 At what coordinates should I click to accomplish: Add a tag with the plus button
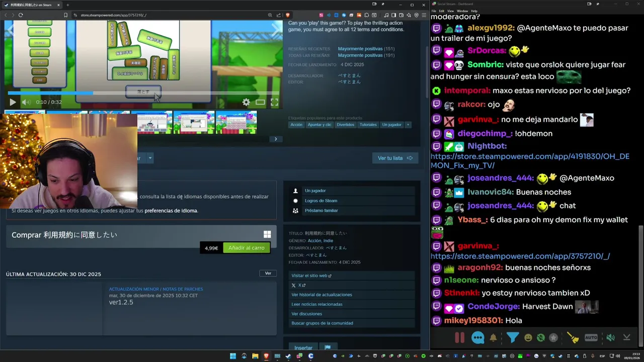click(x=408, y=125)
